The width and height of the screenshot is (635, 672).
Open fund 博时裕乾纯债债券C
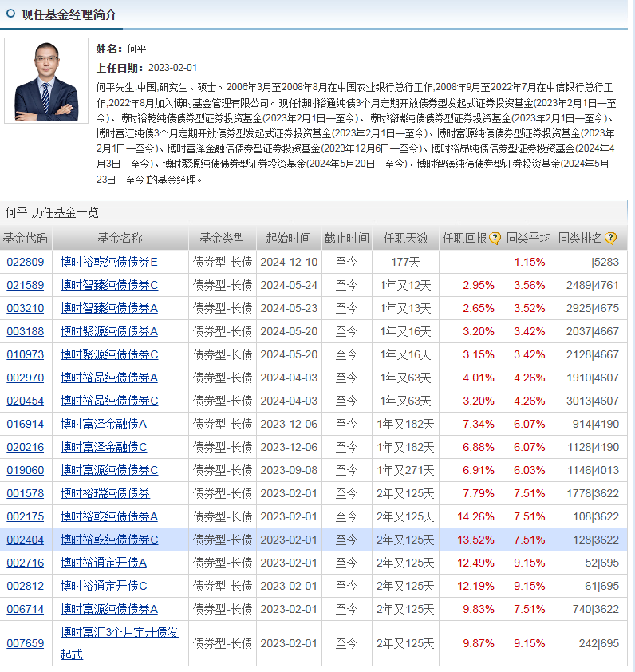[109, 540]
